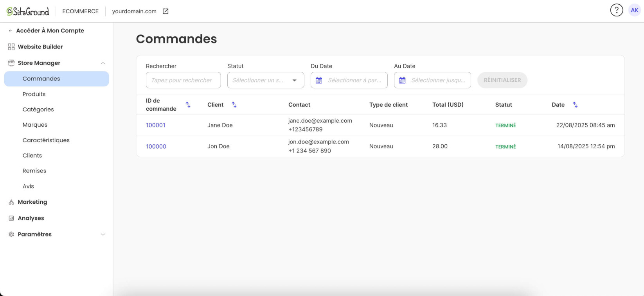Open the help question mark icon
Image resolution: width=644 pixels, height=296 pixels.
(x=617, y=11)
